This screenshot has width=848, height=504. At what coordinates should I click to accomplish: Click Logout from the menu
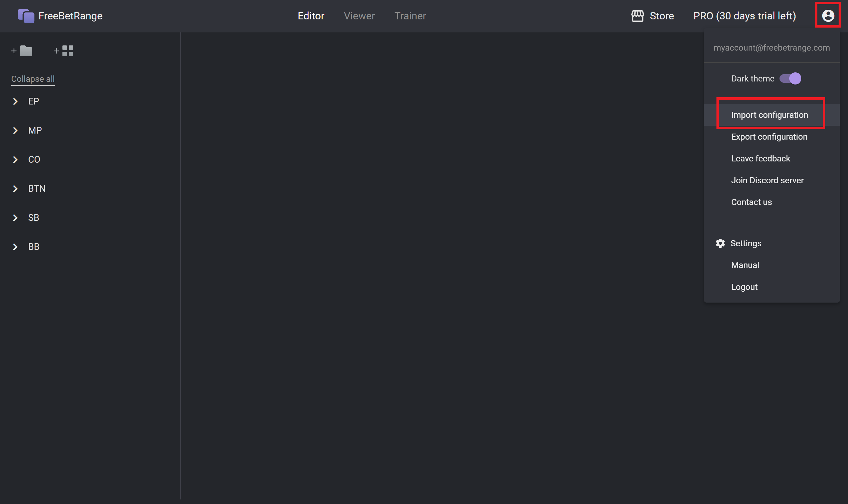pyautogui.click(x=744, y=287)
